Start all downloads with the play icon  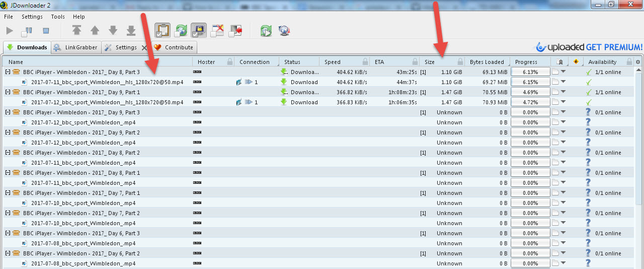10,31
